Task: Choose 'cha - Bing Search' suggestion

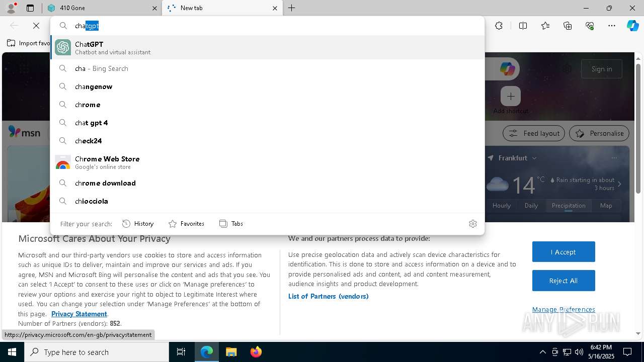Action: tap(267, 68)
